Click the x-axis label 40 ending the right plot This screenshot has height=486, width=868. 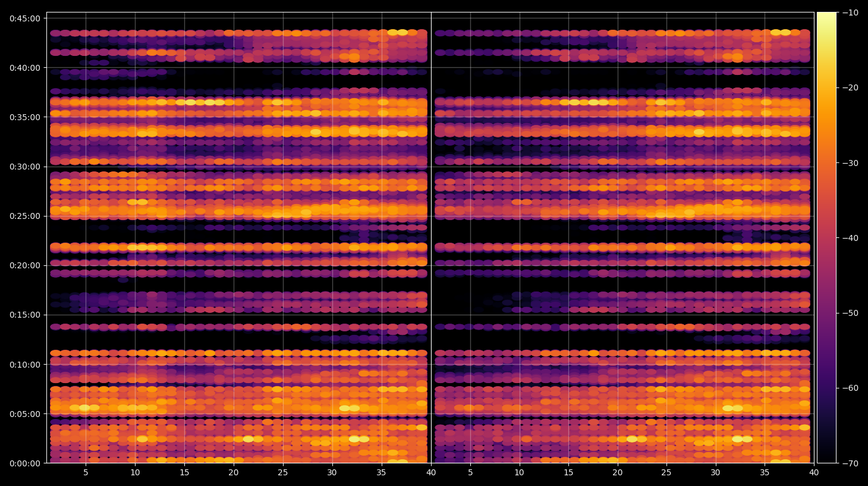point(814,473)
